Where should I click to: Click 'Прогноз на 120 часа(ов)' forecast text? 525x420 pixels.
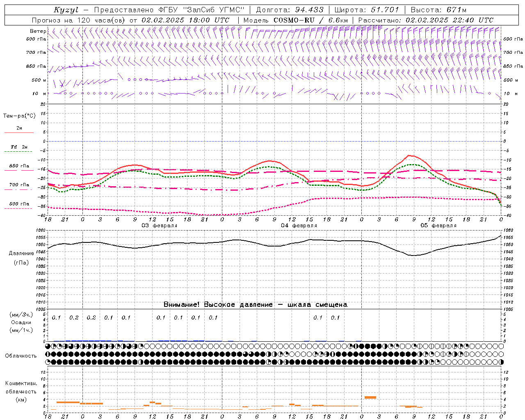[79, 20]
